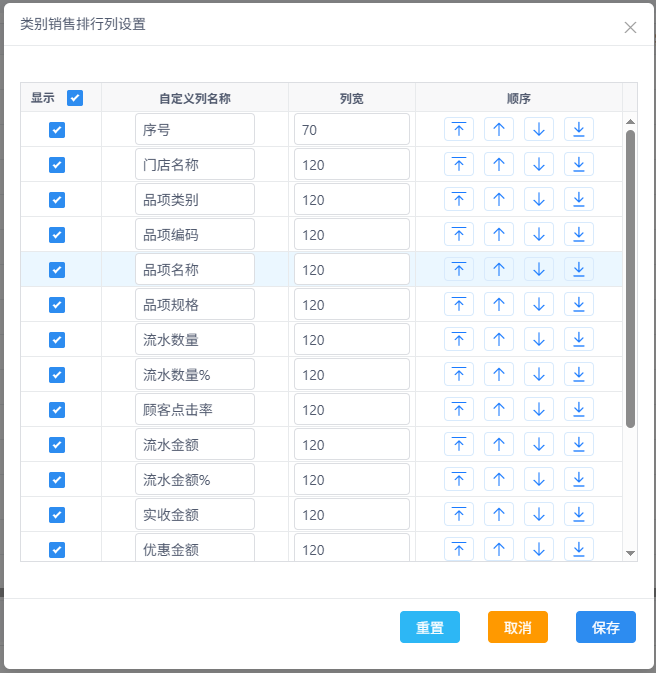This screenshot has height=673, width=656.
Task: Uncheck display for 序号 row
Action: [x=57, y=130]
